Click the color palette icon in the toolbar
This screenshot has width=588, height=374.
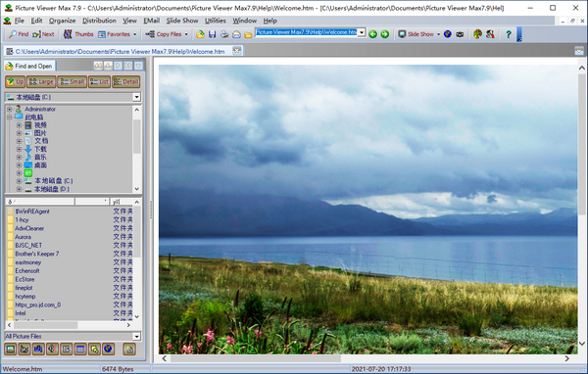click(478, 34)
